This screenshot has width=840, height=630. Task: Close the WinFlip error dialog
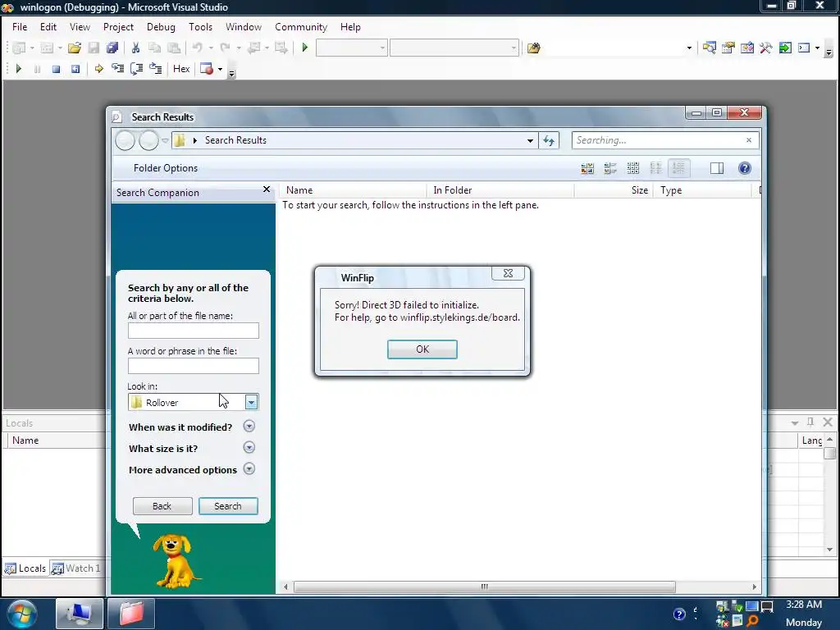(508, 273)
